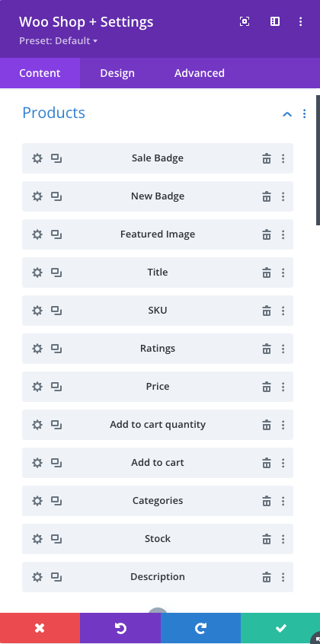Click the expand modal fullscreen icon
320x644 pixels.
pyautogui.click(x=245, y=22)
